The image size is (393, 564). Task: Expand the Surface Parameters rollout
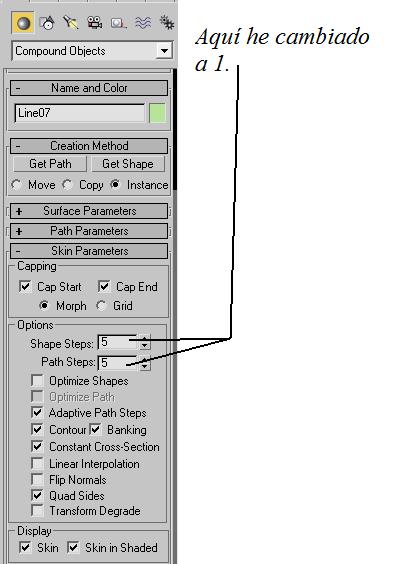(x=89, y=211)
